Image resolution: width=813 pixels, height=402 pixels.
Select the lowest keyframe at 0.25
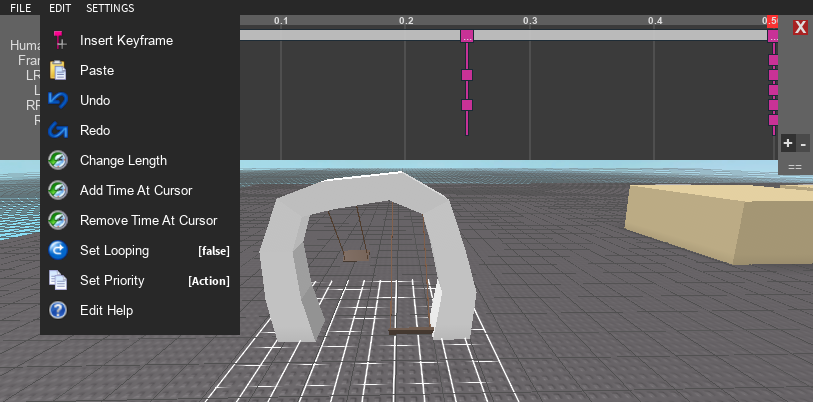467,105
